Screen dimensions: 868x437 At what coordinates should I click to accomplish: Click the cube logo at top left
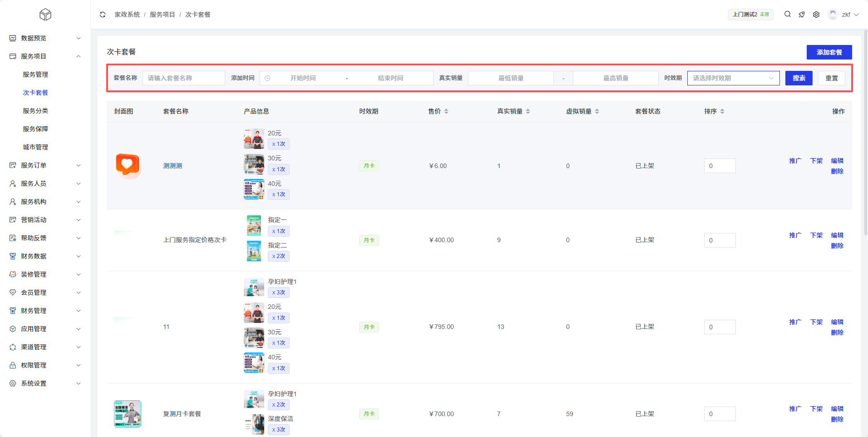coord(45,15)
